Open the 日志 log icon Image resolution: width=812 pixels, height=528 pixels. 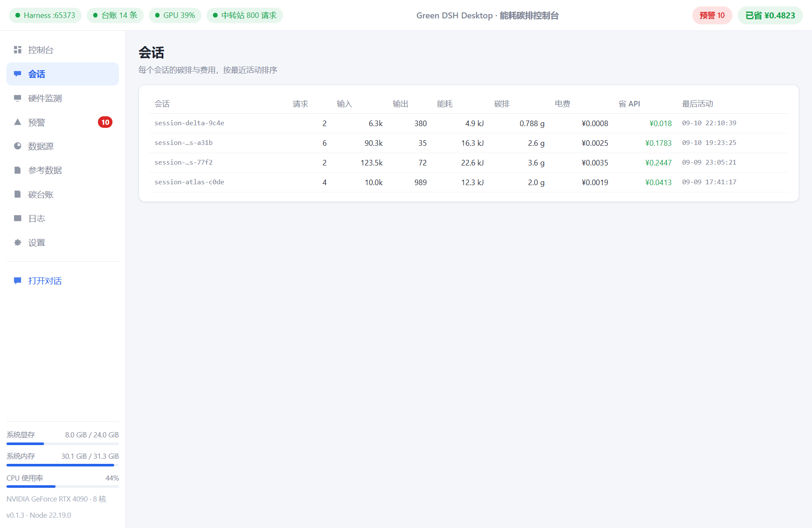(x=18, y=218)
